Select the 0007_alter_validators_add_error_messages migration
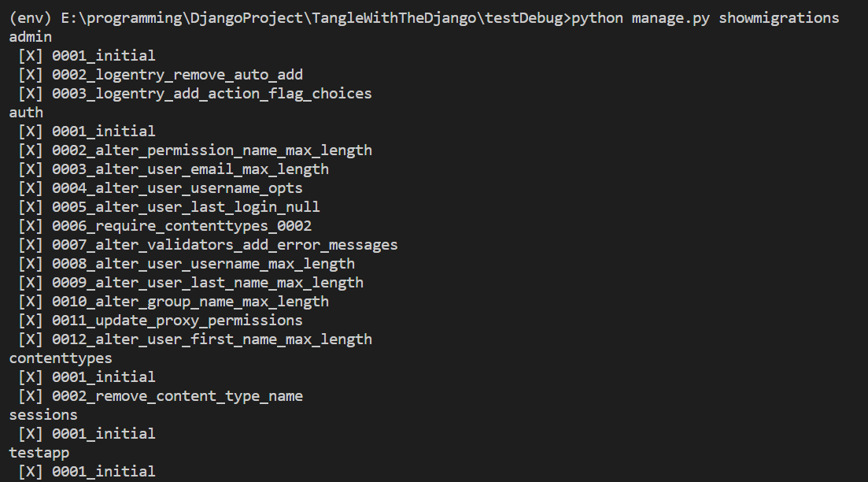 pos(225,245)
